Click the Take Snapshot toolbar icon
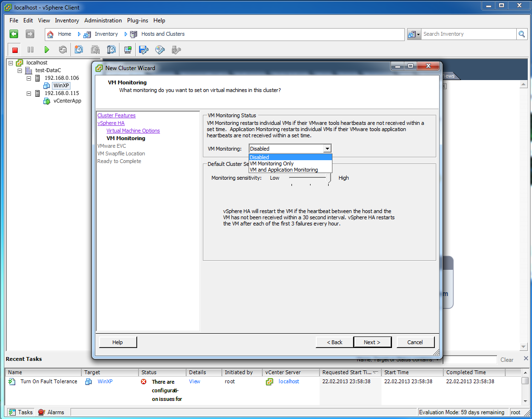 pyautogui.click(x=79, y=50)
